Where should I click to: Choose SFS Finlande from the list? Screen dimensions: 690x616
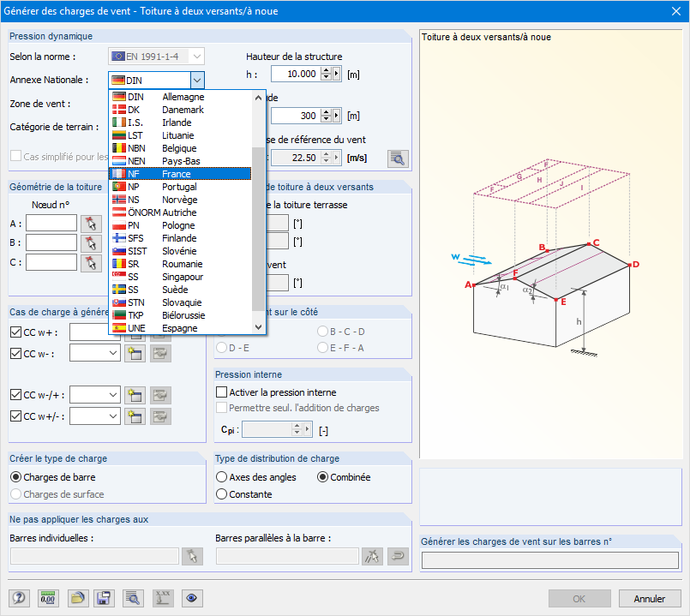tap(180, 238)
